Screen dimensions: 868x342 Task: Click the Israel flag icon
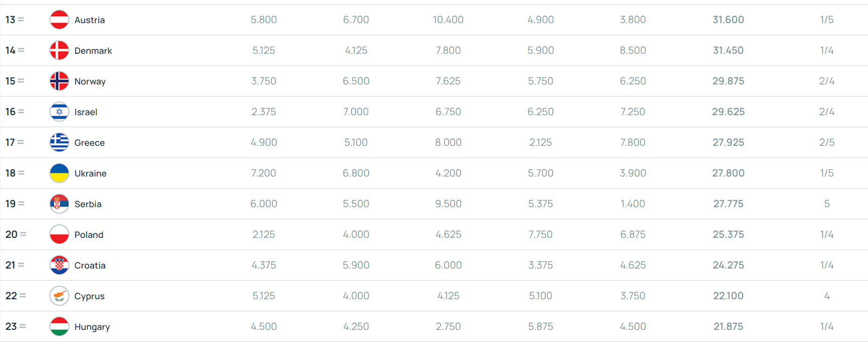point(59,112)
